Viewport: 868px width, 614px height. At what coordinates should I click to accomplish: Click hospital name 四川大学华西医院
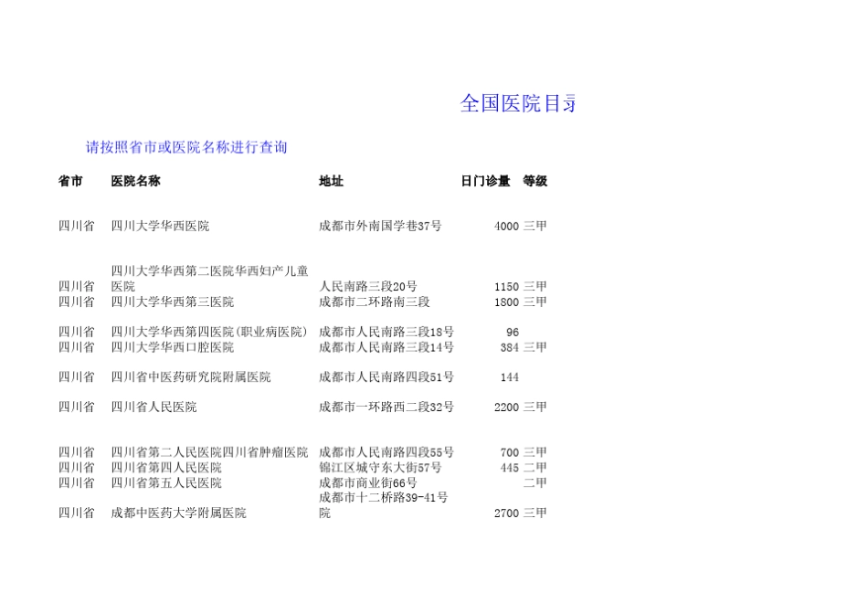point(160,226)
